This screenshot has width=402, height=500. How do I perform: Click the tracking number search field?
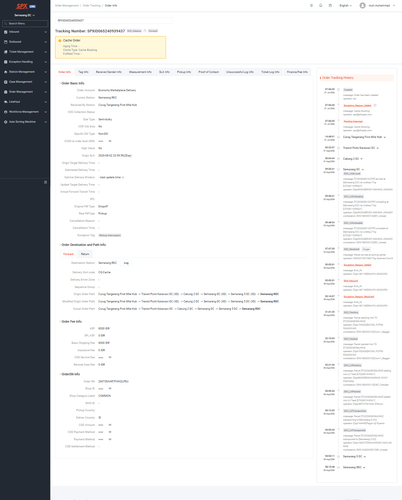coord(114,21)
